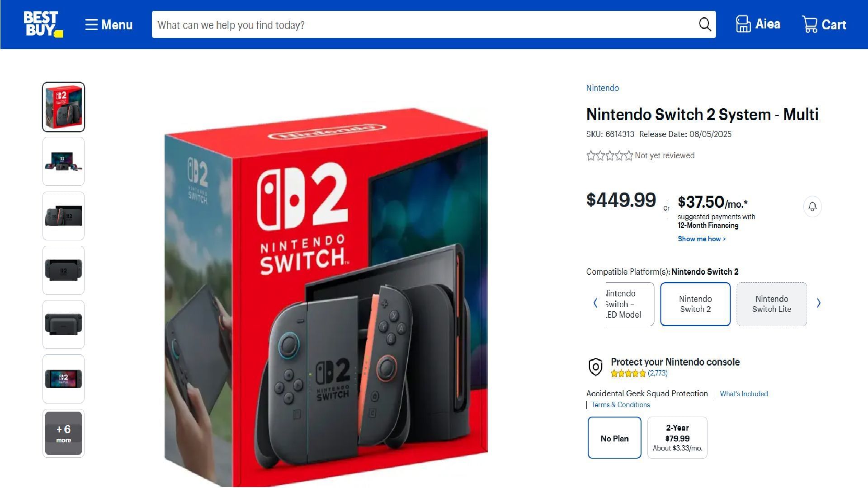The image size is (868, 488).
Task: Open the hamburger Menu
Action: 108,25
